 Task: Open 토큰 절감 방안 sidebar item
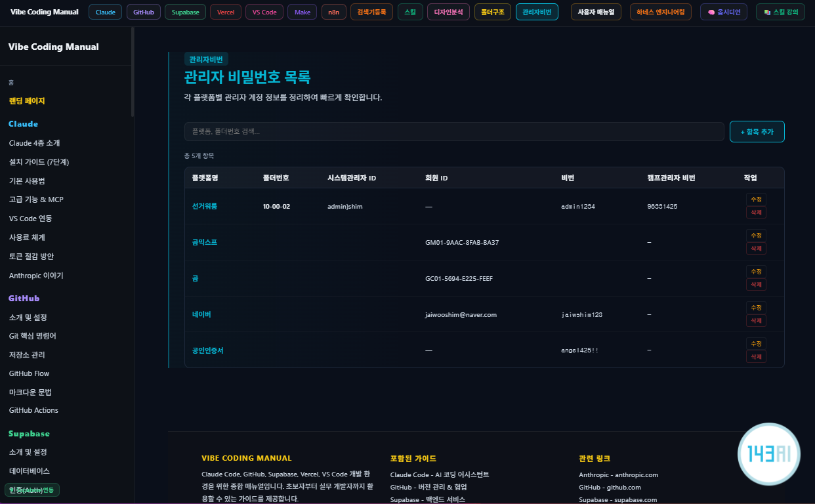point(31,257)
